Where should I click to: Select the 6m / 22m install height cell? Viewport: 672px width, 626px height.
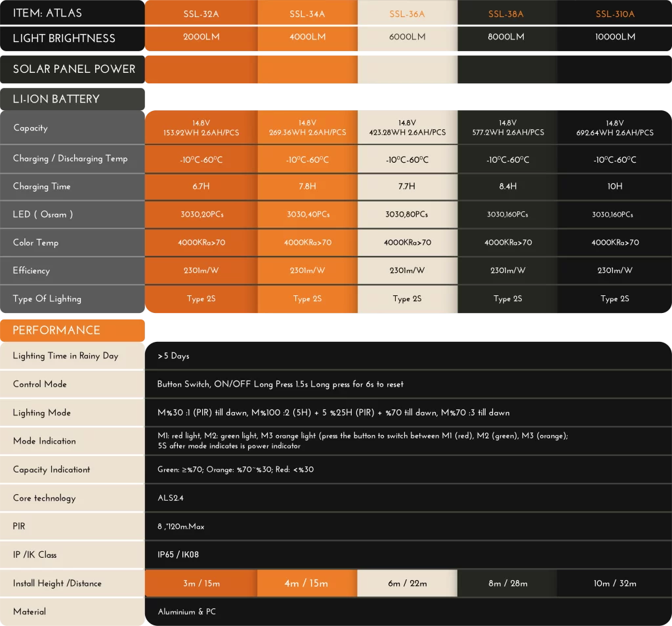click(x=407, y=583)
